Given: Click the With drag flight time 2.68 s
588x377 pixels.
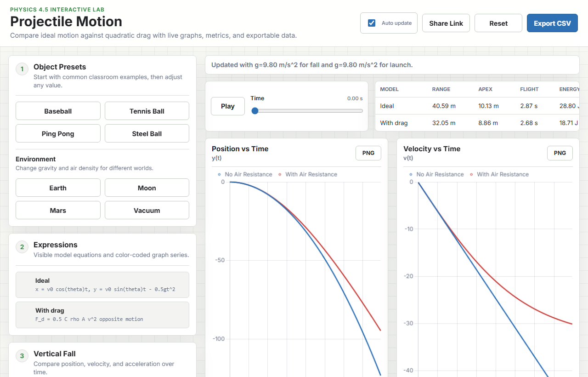Looking at the screenshot, I should pos(529,123).
